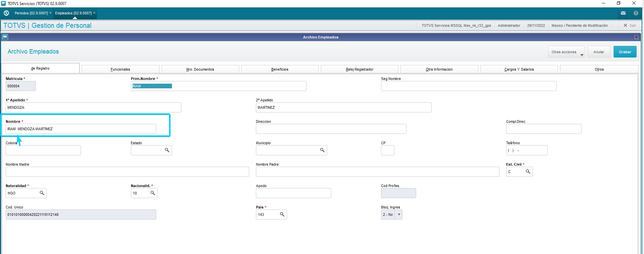Close the Periodos tab with its X
644x254 pixels.
click(x=51, y=13)
